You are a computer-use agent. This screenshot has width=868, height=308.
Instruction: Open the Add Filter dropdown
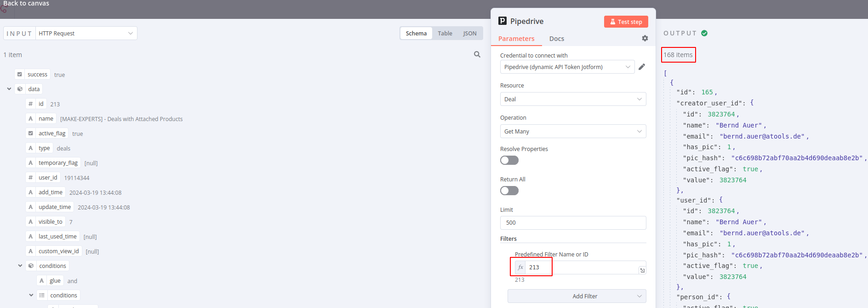click(577, 296)
